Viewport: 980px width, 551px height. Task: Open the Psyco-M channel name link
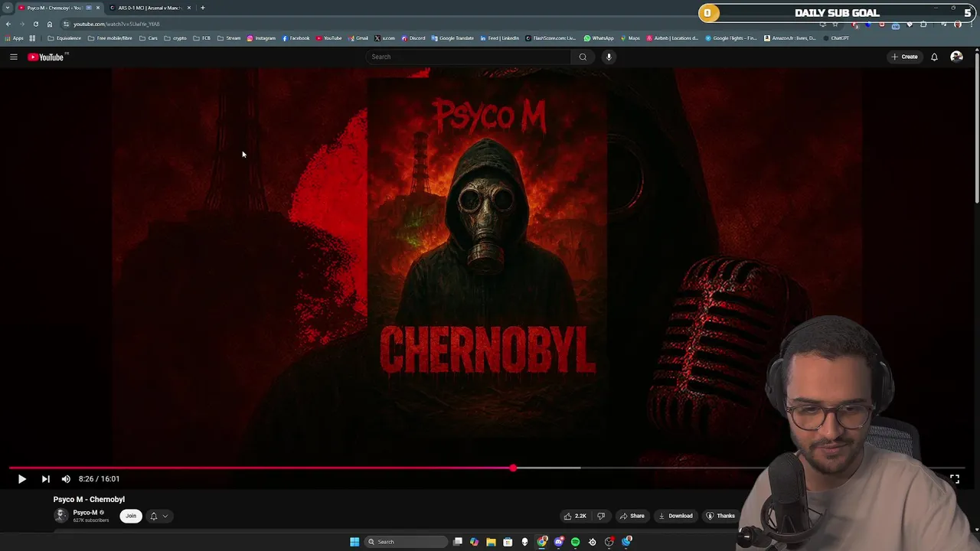(x=85, y=513)
